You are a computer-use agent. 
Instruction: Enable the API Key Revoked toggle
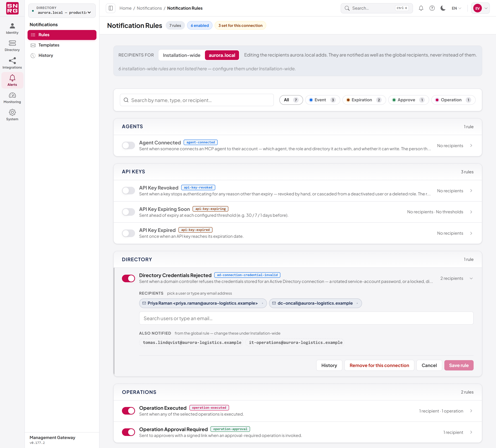[128, 191]
